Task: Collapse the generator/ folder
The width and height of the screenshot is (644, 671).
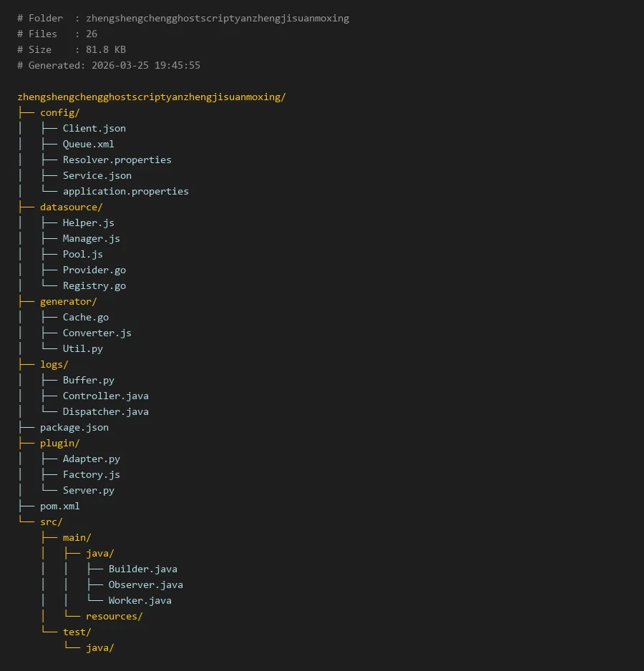Action: 68,301
